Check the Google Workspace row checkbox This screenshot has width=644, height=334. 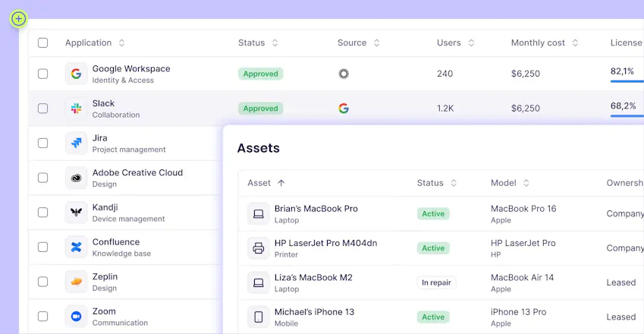click(42, 74)
